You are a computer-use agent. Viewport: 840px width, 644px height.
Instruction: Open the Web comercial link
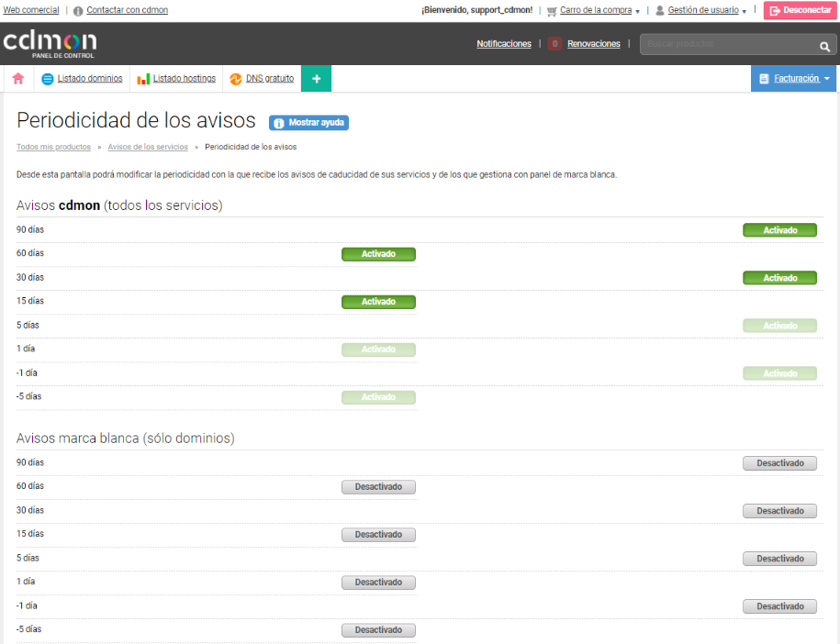(31, 10)
